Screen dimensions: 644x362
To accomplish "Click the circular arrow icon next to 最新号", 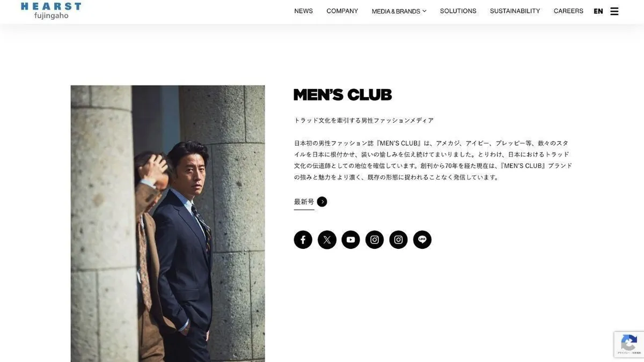I will [x=322, y=202].
